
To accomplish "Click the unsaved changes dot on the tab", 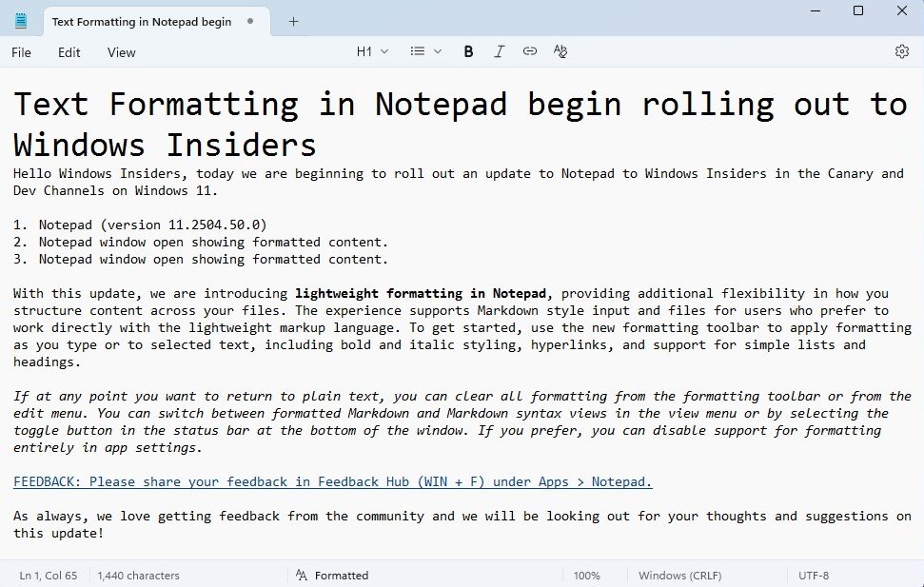I will point(250,21).
